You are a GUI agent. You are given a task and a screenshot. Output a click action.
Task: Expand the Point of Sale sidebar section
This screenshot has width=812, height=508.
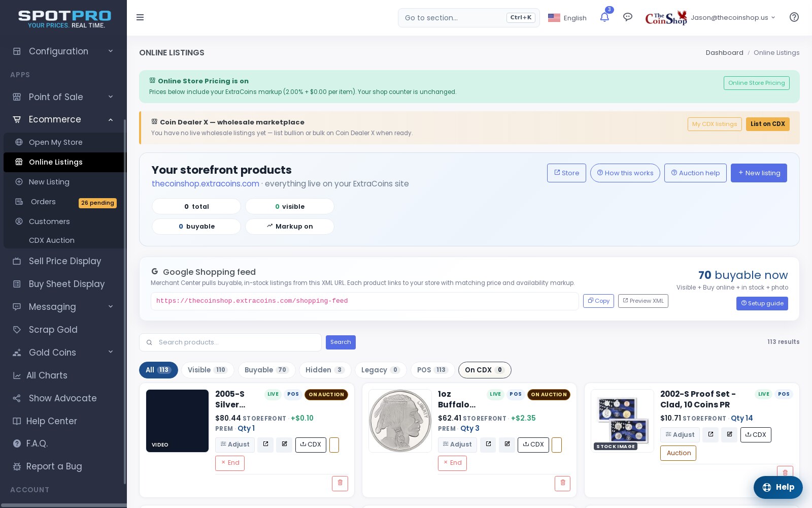[x=63, y=97]
